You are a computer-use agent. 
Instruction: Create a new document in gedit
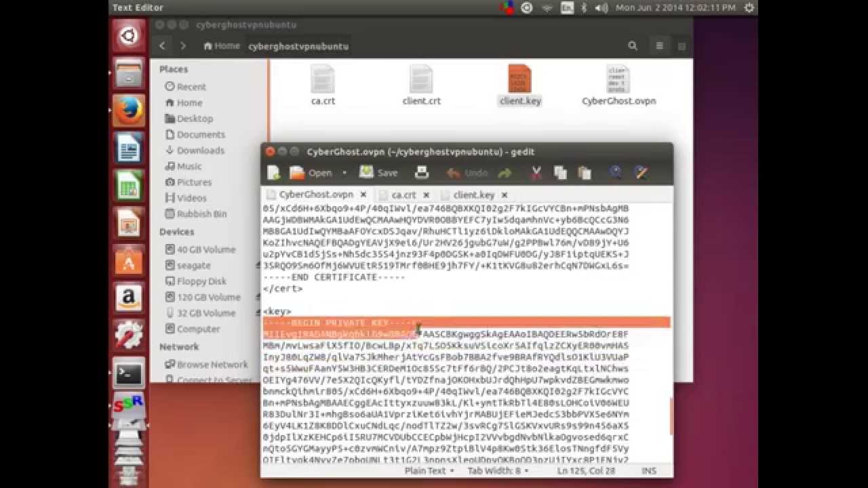click(274, 173)
